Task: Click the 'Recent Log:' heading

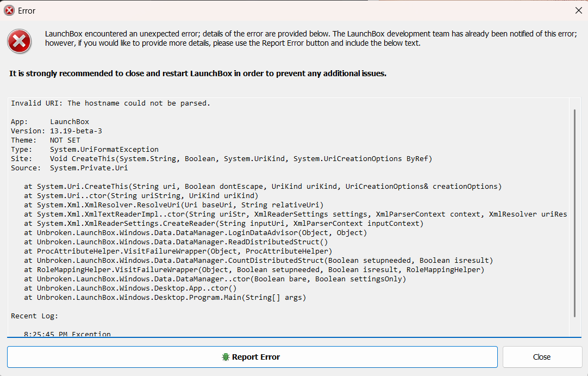Action: pos(34,316)
